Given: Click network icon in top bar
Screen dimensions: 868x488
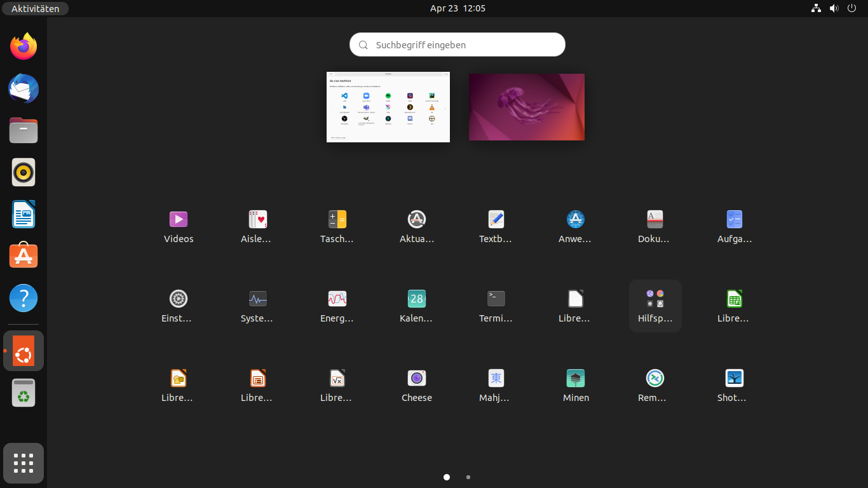Looking at the screenshot, I should coord(817,8).
